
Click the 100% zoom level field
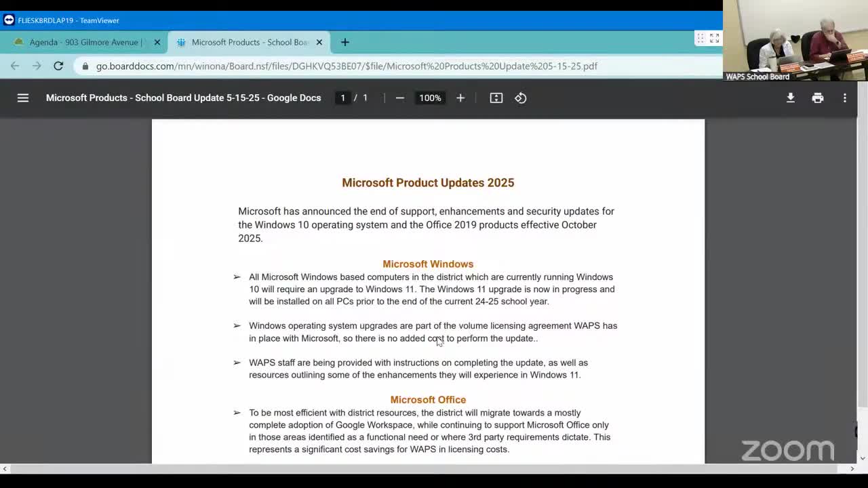[x=430, y=98]
